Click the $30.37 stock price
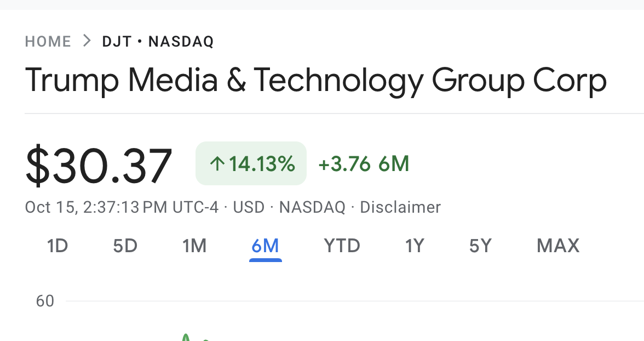The width and height of the screenshot is (644, 341). 99,165
